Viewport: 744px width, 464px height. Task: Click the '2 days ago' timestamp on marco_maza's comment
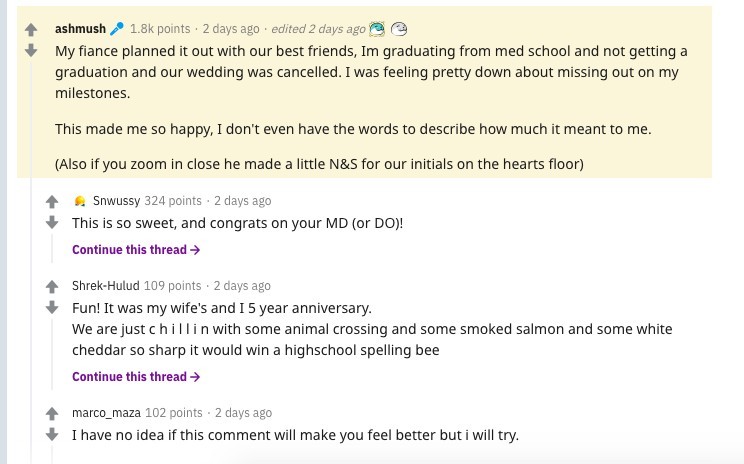coord(243,413)
